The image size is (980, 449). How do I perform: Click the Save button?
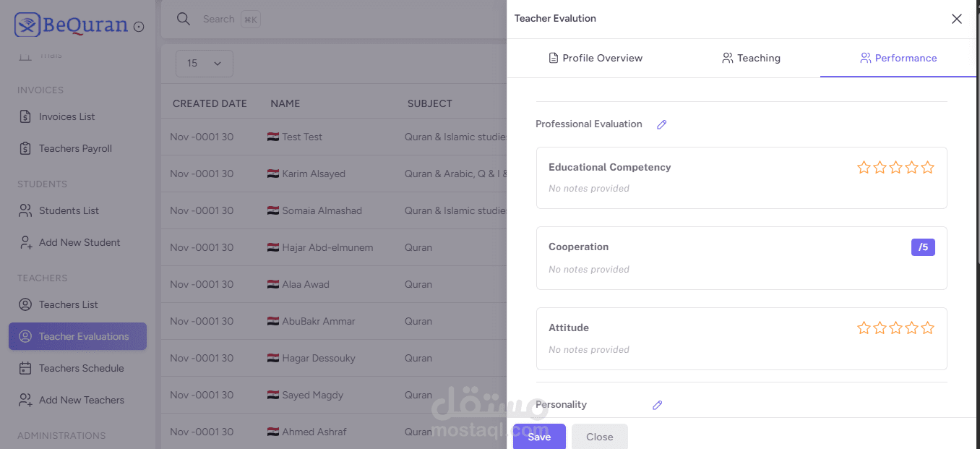tap(539, 437)
